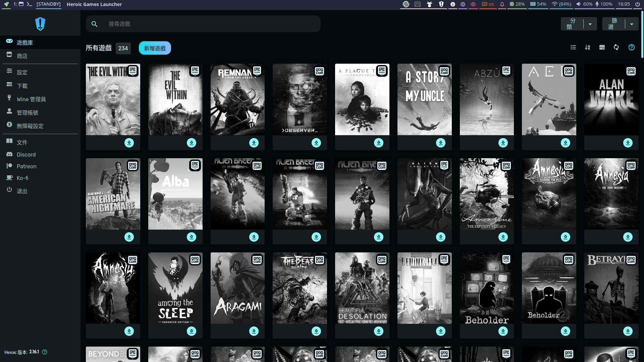Image resolution: width=644 pixels, height=362 pixels.
Task: Open the Patreon link in sidebar
Action: click(x=40, y=166)
